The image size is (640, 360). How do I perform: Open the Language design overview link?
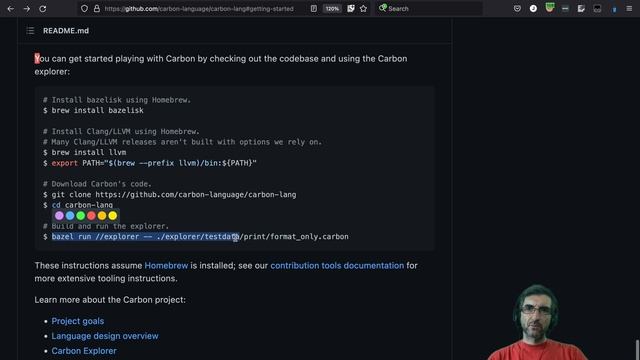pyautogui.click(x=105, y=336)
